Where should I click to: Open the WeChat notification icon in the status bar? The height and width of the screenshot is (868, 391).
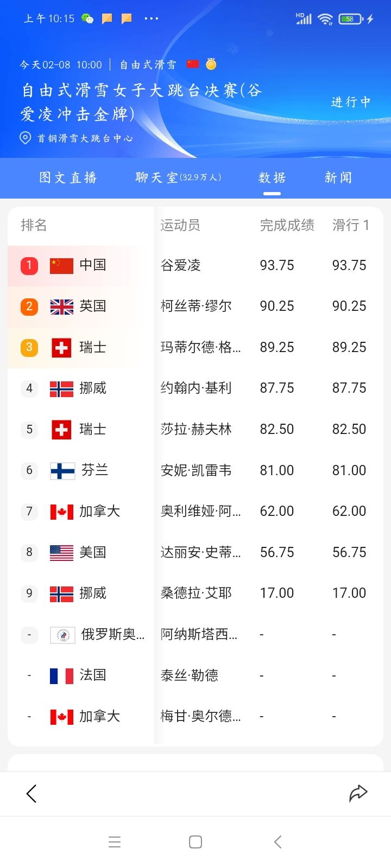coord(87,18)
